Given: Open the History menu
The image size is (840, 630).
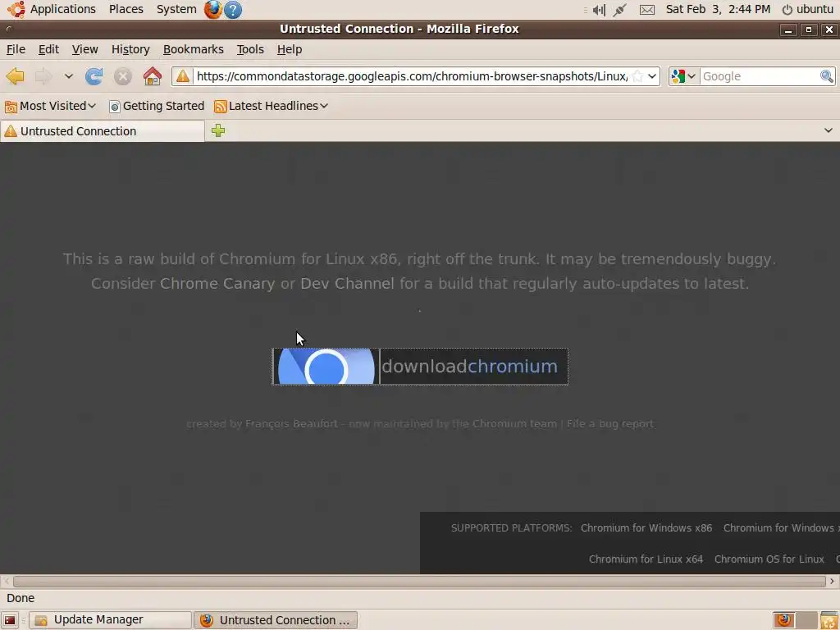Looking at the screenshot, I should 130,49.
